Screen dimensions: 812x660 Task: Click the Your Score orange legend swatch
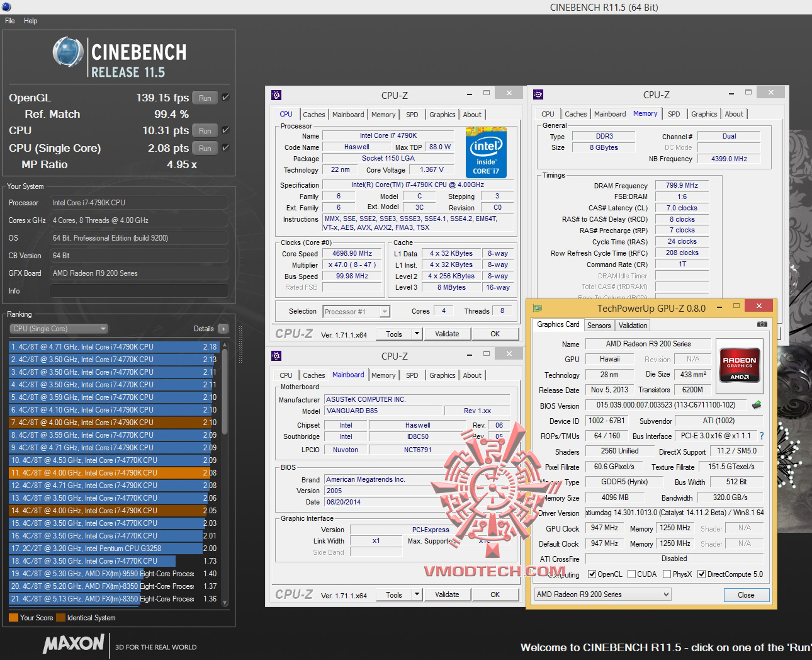click(13, 618)
